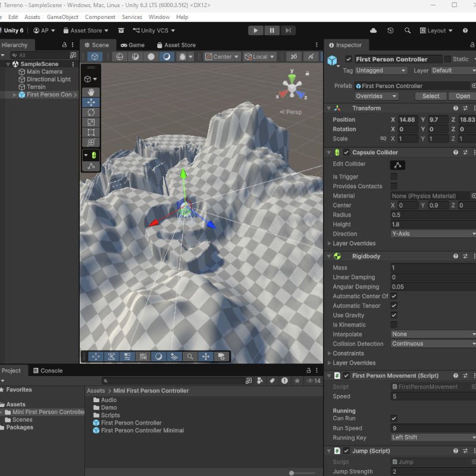Select the Transform tool

pyautogui.click(x=91, y=142)
